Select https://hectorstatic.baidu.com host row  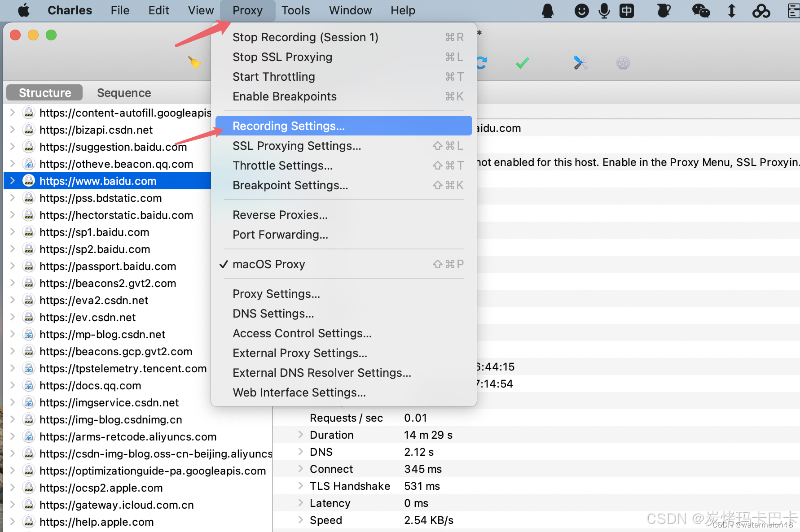[107, 215]
